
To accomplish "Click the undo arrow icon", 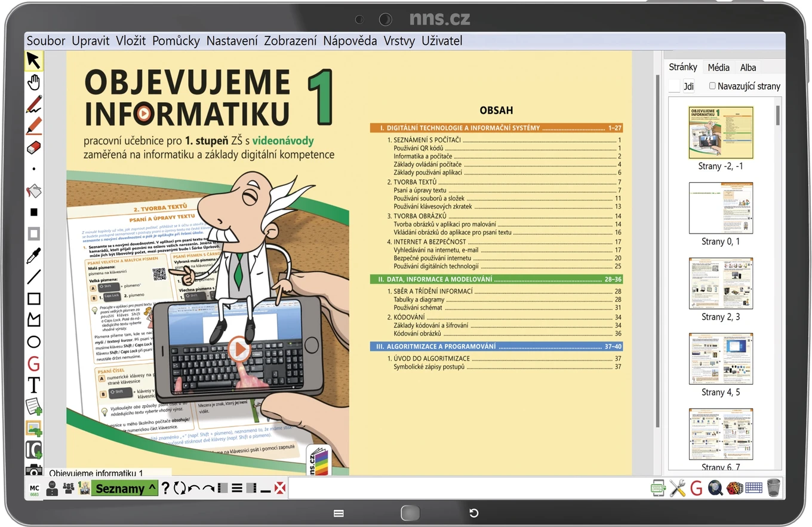I will pos(194,488).
